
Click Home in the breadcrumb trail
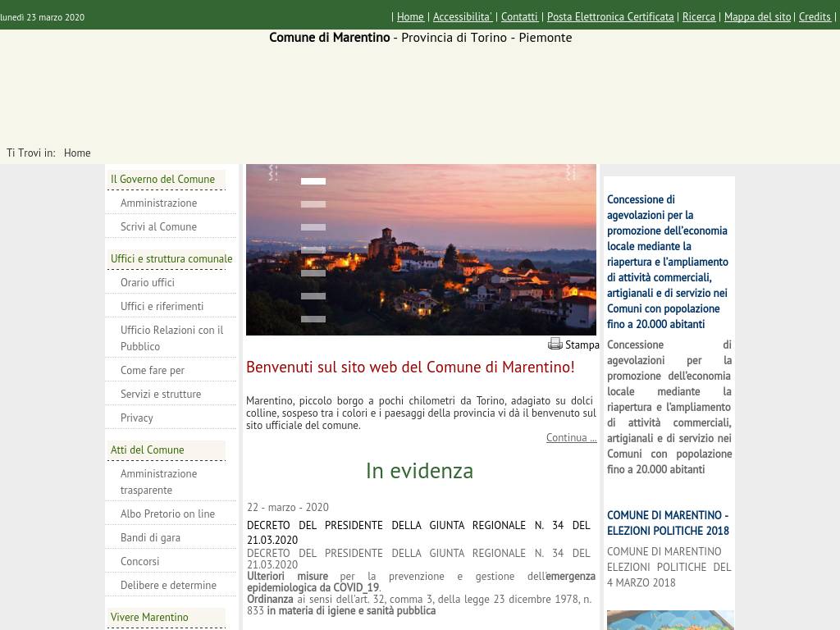pyautogui.click(x=77, y=153)
